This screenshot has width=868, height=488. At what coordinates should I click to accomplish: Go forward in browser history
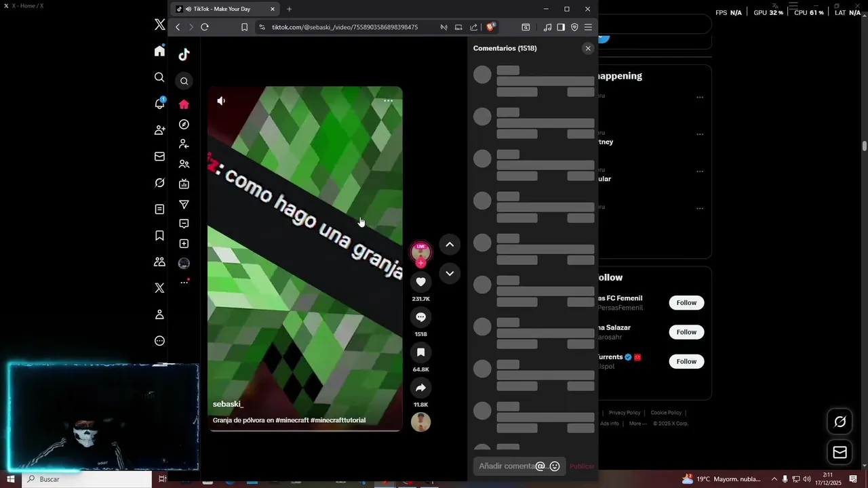tap(191, 27)
